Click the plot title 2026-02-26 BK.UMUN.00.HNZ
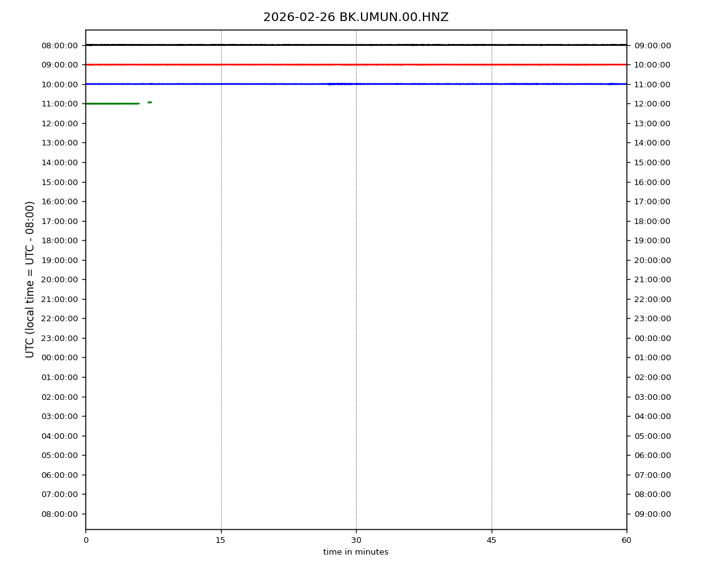Image resolution: width=712 pixels, height=588 pixels. coord(355,17)
